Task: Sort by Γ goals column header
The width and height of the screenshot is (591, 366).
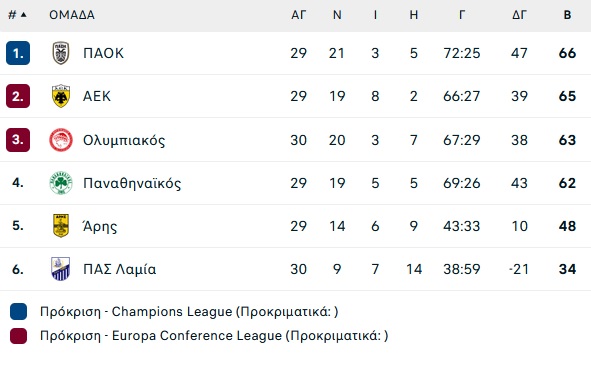Action: pos(462,15)
